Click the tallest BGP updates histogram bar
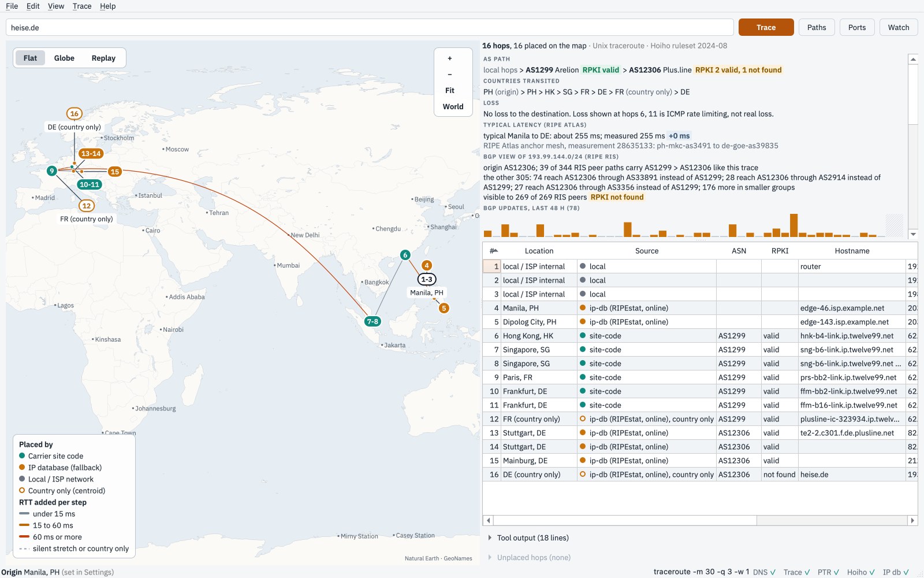 tap(793, 225)
